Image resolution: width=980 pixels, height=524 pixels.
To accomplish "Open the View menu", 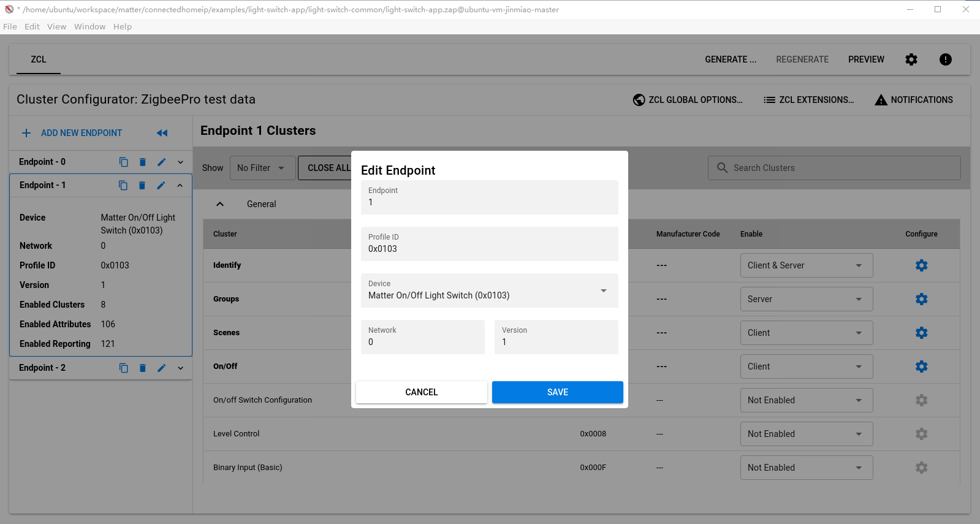I will click(56, 26).
